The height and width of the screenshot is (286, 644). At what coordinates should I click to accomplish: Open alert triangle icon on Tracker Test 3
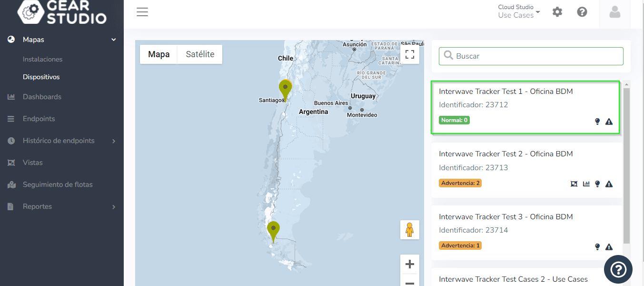point(609,247)
